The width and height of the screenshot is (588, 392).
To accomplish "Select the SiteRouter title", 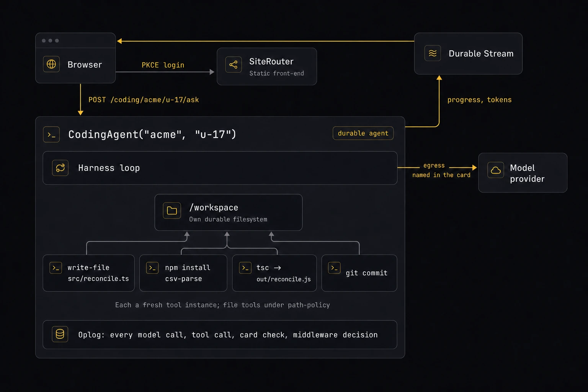I will [271, 61].
